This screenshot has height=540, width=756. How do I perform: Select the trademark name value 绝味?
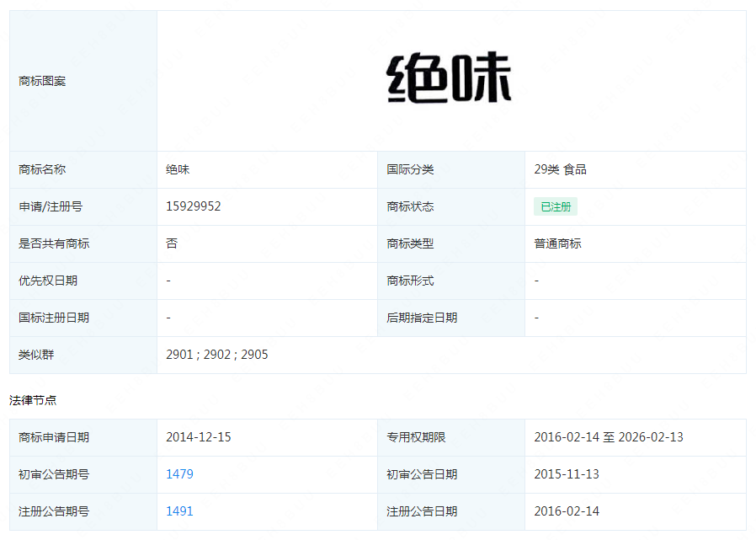(x=178, y=169)
